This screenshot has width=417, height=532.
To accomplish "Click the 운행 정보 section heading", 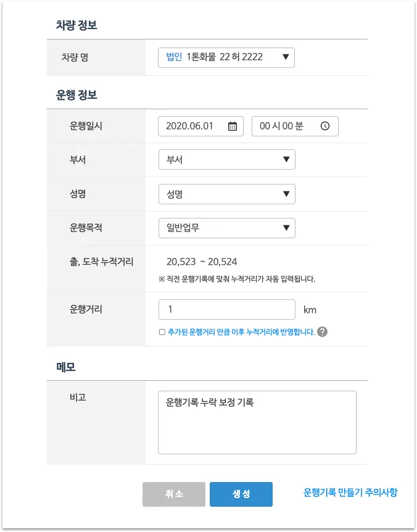I will [76, 95].
